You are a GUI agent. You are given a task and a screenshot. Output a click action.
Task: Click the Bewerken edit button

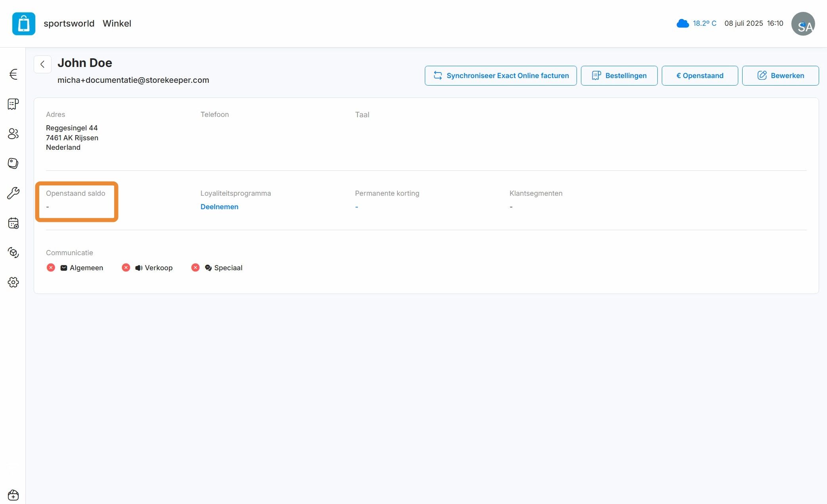[x=780, y=76]
